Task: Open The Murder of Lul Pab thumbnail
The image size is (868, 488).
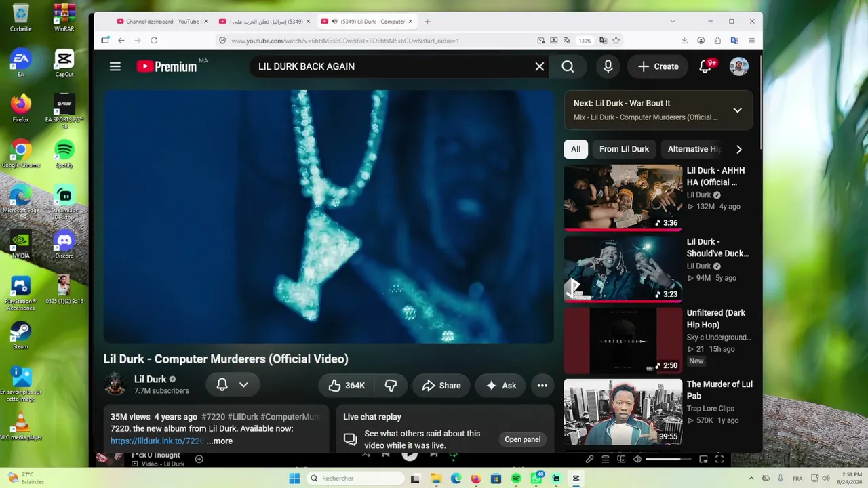Action: (x=623, y=411)
